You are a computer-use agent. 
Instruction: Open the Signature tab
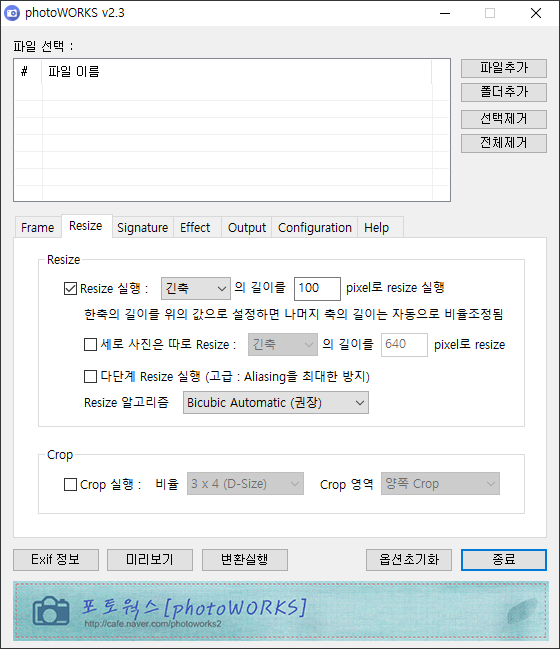coord(143,227)
